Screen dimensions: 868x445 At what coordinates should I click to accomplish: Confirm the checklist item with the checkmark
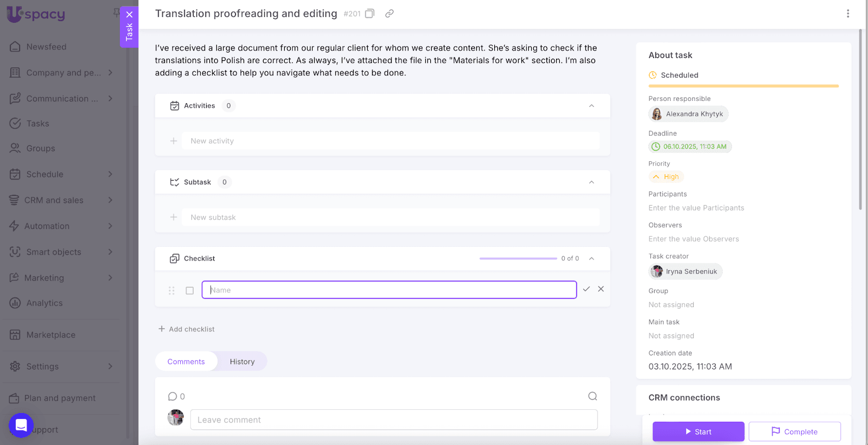(x=586, y=289)
